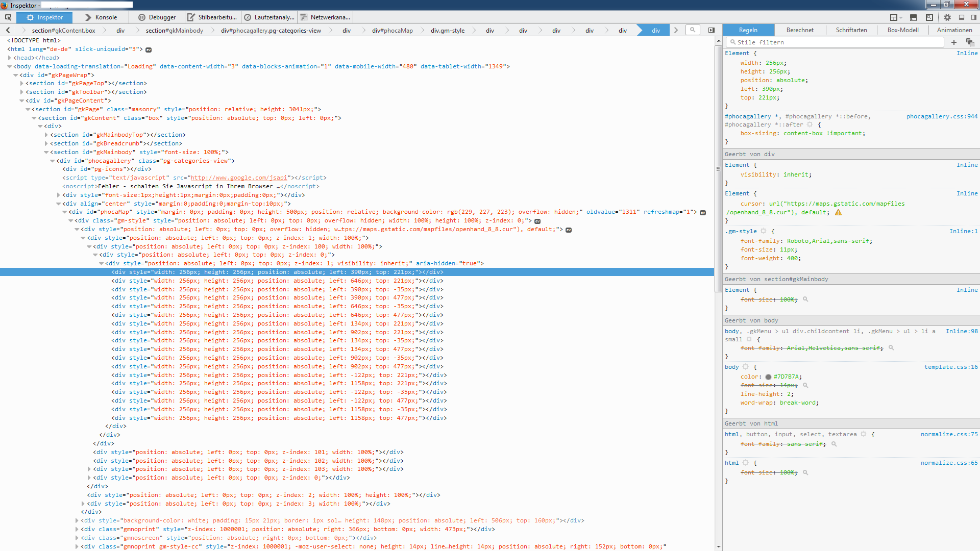Click event badge on html element
The image size is (980, 551).
pyautogui.click(x=149, y=50)
